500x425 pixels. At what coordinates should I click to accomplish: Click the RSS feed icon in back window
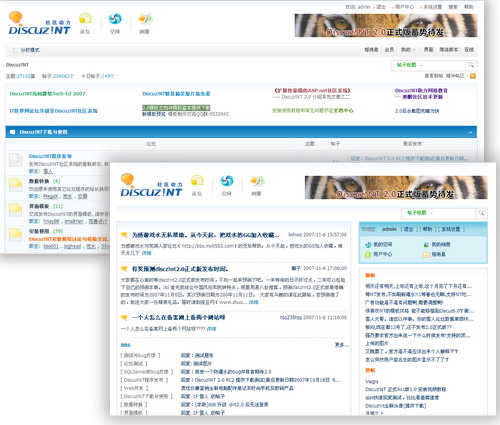[x=473, y=76]
